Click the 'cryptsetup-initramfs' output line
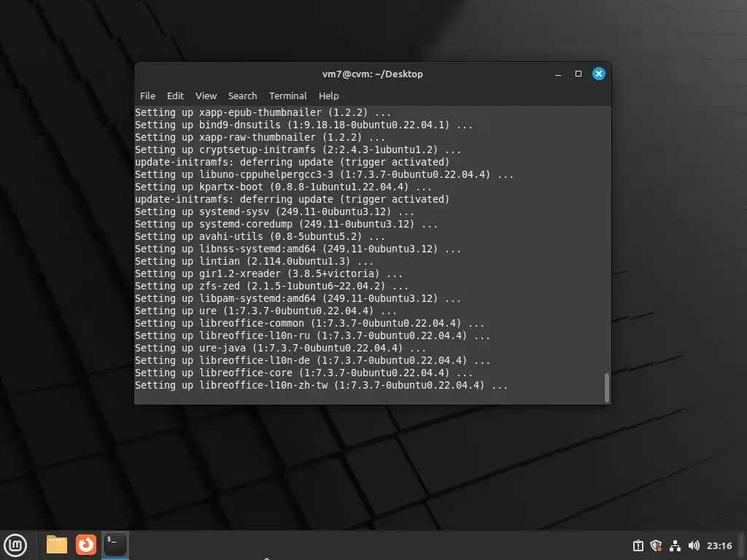This screenshot has width=747, height=560. tap(298, 149)
